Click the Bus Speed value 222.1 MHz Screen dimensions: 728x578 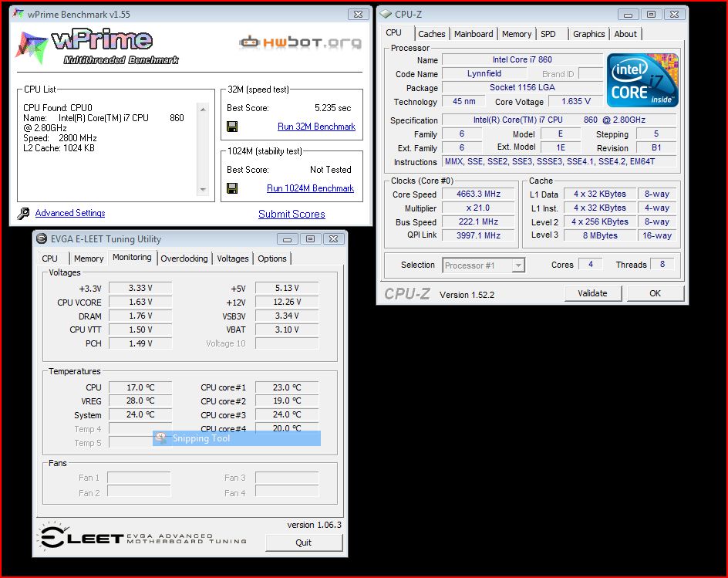coord(478,222)
